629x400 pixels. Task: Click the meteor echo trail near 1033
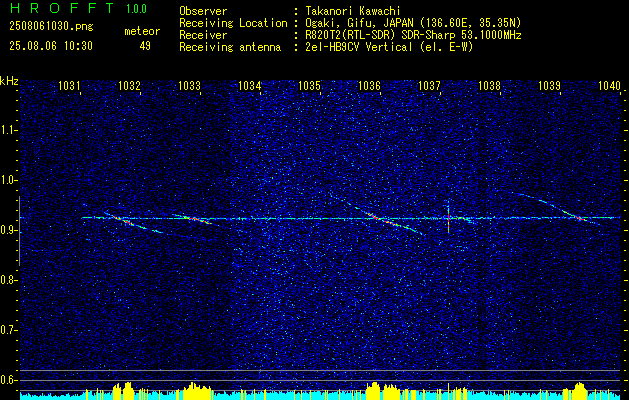[195, 219]
